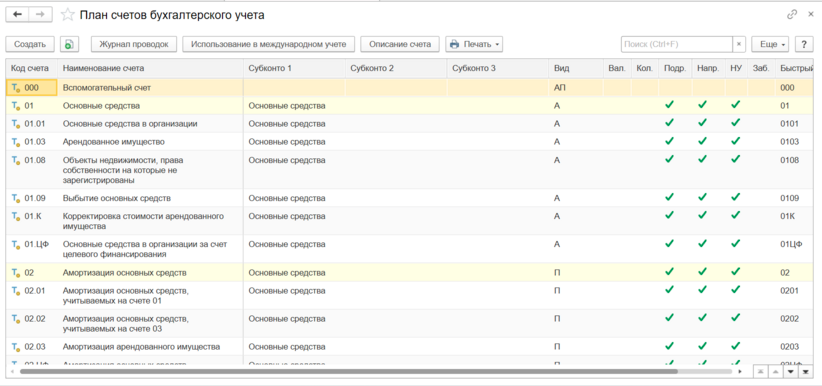Screen dimensions: 822x386
Task: Select Основные средства в организации account name
Action: tap(130, 124)
